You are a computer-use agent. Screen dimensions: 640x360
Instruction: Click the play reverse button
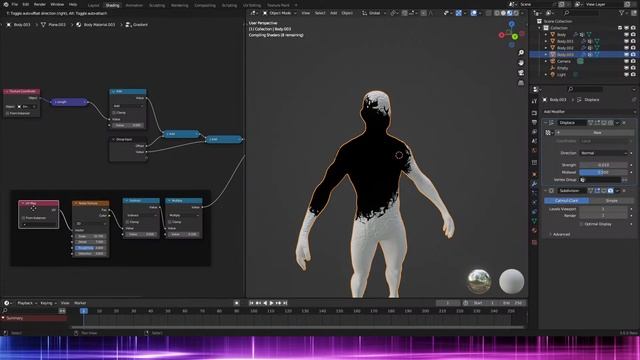tap(265, 303)
